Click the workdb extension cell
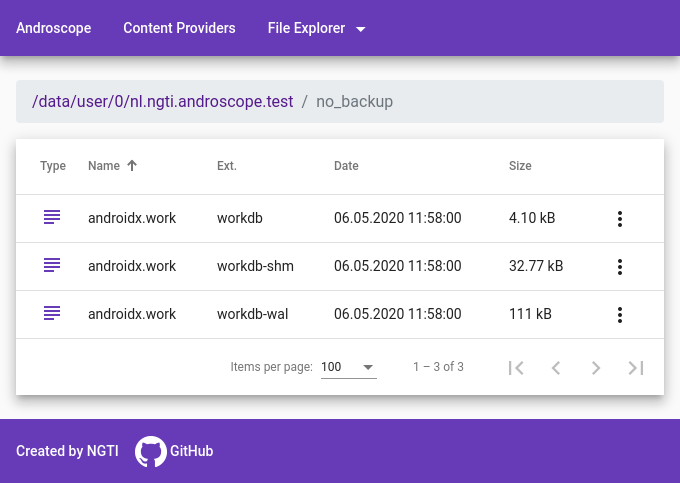Image resolution: width=680 pixels, height=483 pixels. (240, 218)
